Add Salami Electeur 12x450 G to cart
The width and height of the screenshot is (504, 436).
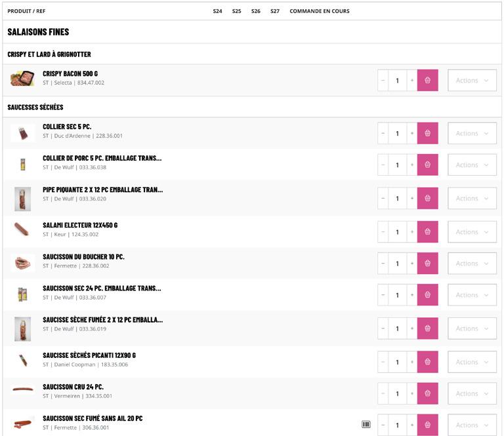coord(427,232)
